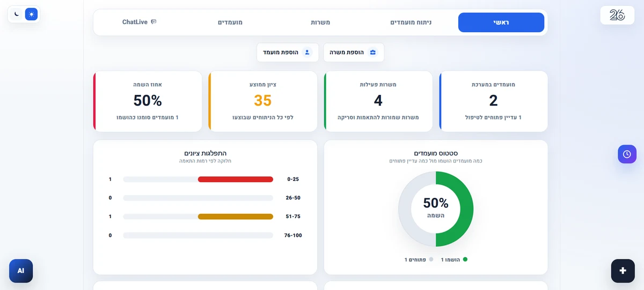Screen dimensions: 644x290
Task: Click the הוספת מועמד button
Action: [287, 53]
